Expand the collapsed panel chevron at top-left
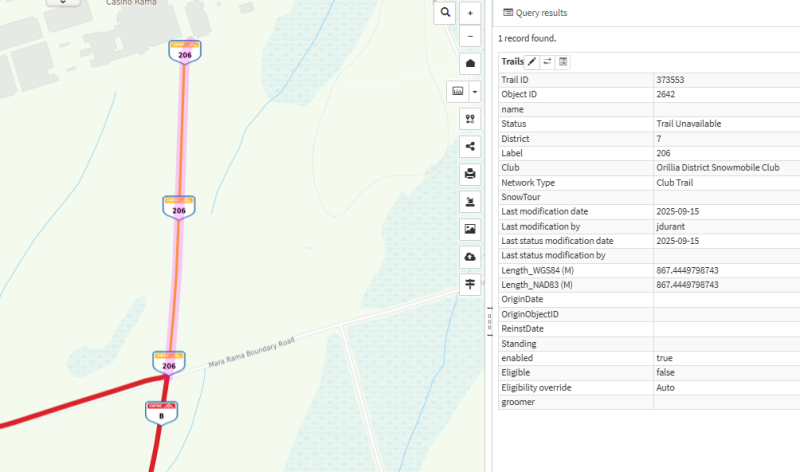This screenshot has width=800, height=472. tap(64, 3)
